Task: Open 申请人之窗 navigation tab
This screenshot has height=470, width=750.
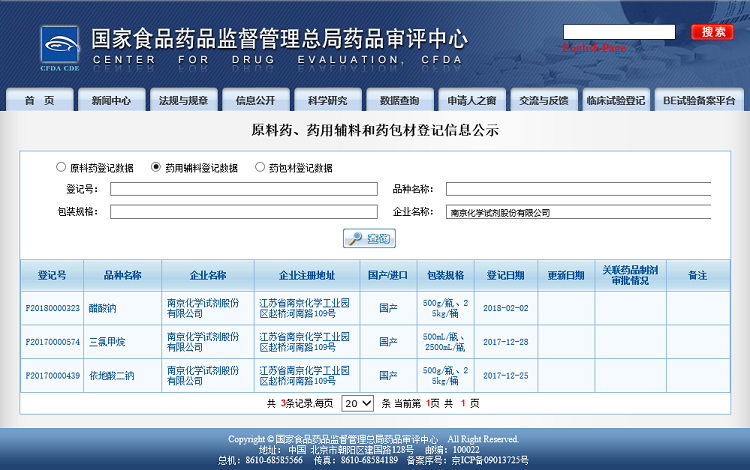Action: click(471, 100)
